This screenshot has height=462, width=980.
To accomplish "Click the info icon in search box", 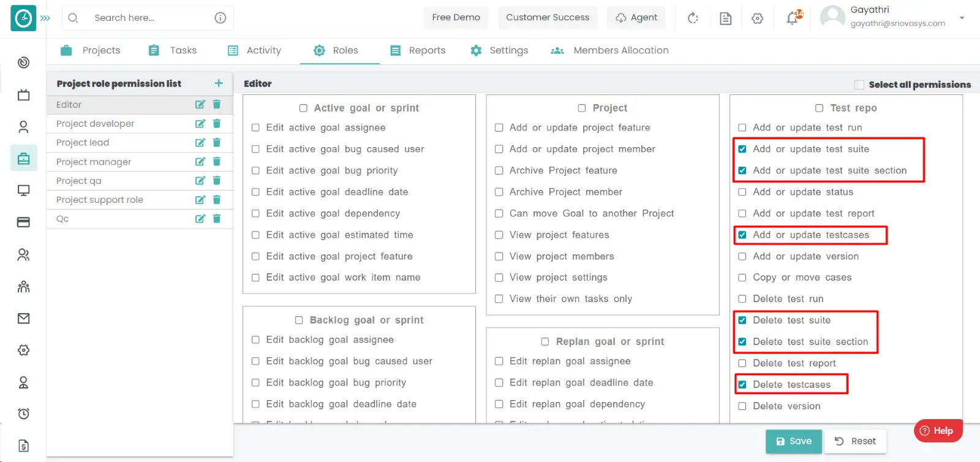I will click(221, 18).
